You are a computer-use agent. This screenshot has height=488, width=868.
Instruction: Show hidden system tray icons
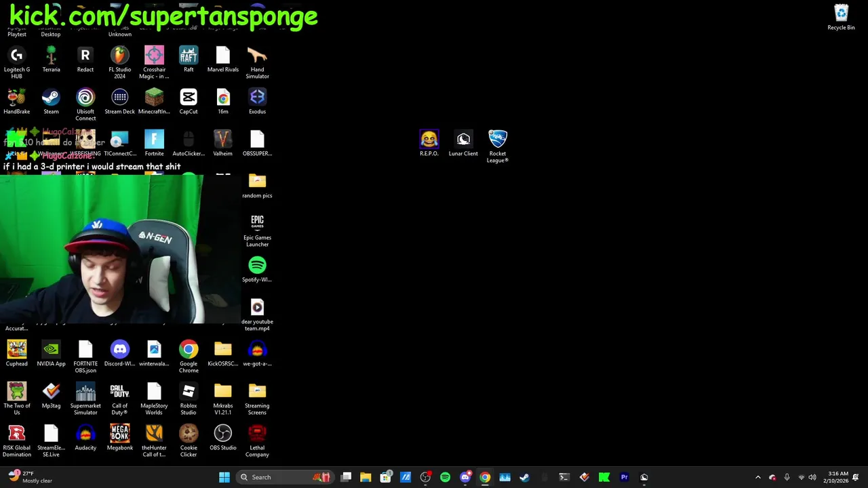pyautogui.click(x=758, y=477)
